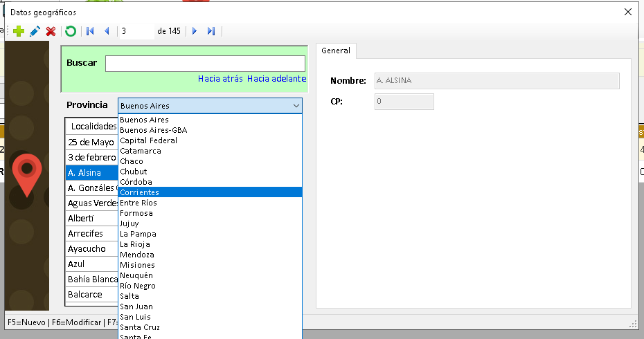Open the General tab
The height and width of the screenshot is (339, 644).
[x=336, y=51]
